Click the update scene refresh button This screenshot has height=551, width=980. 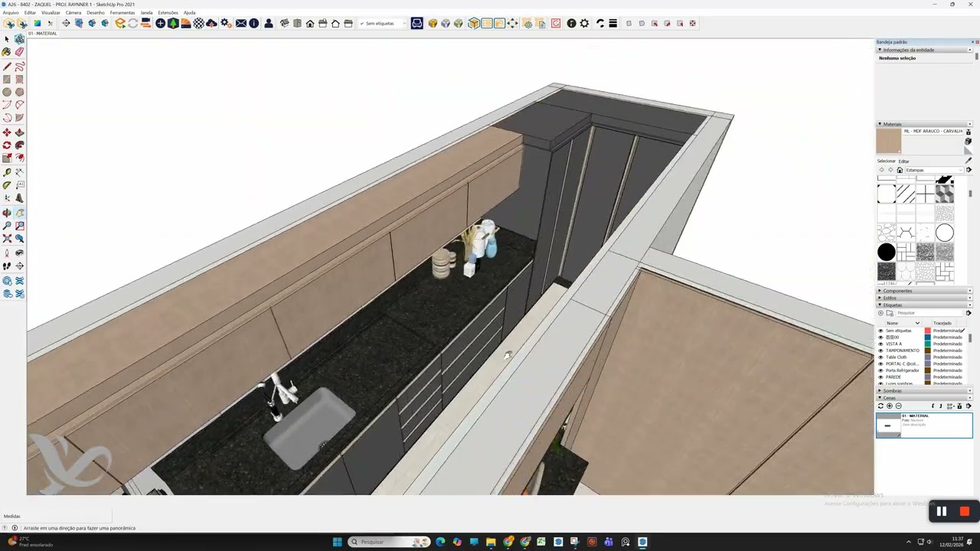pos(880,406)
